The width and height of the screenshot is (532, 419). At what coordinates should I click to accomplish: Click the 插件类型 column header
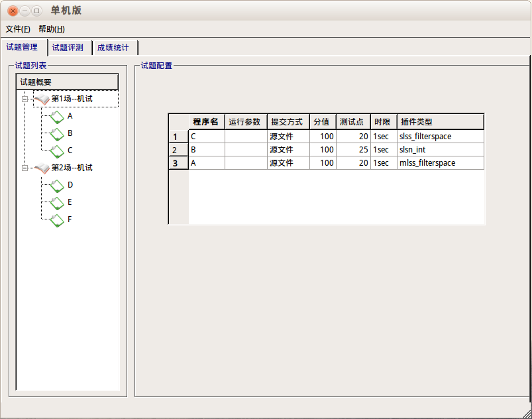pyautogui.click(x=440, y=122)
